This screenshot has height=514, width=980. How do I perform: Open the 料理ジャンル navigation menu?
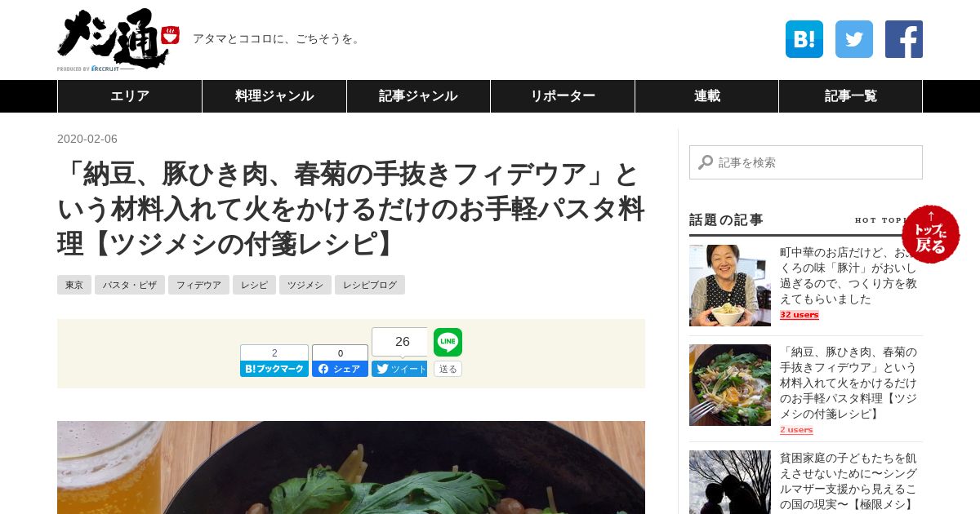[274, 96]
